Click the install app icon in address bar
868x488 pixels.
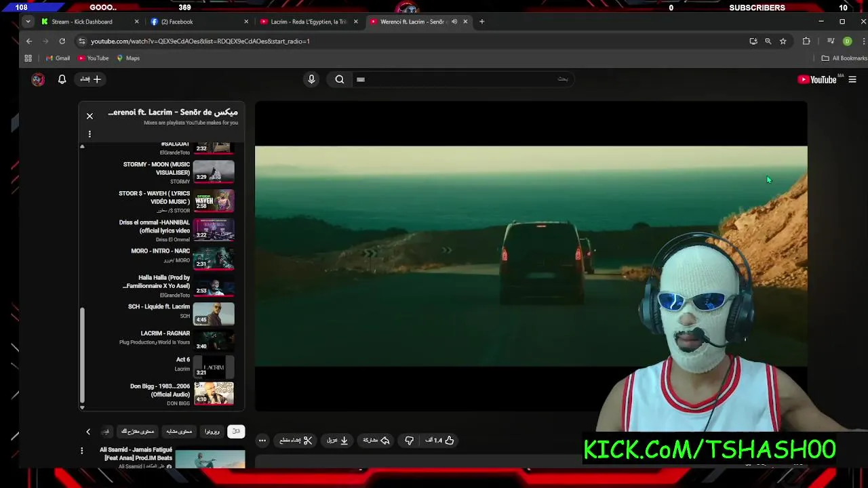753,41
